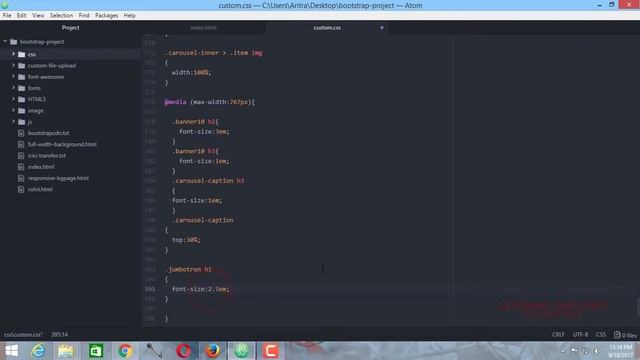
Task: Select the js folder icon
Action: point(22,122)
